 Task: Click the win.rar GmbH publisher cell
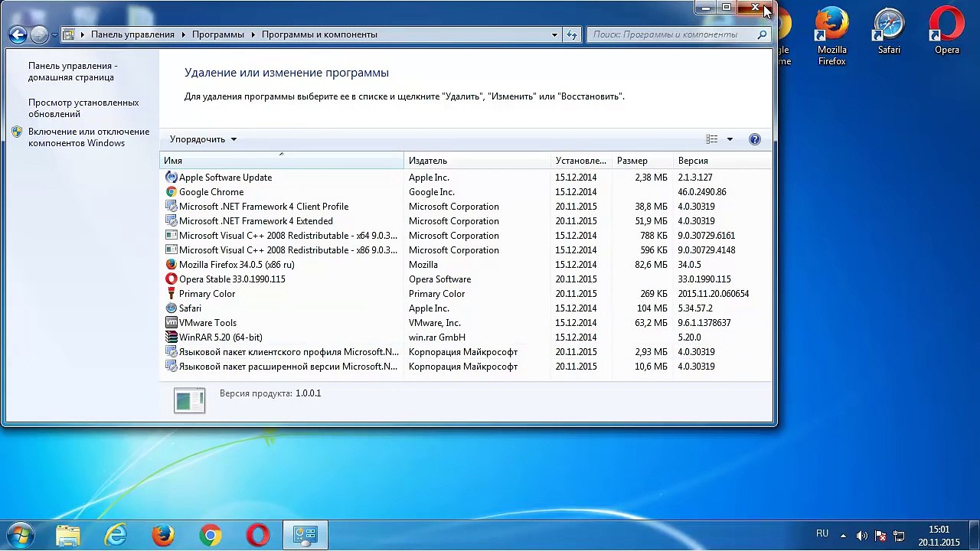point(437,337)
